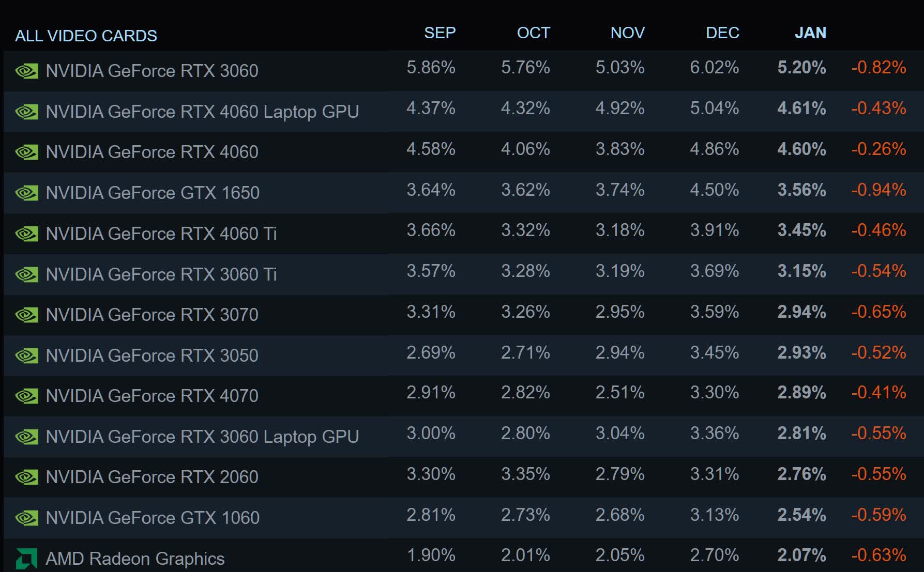
Task: Click the AMD logo beside Radeon Graphics
Action: [26, 559]
